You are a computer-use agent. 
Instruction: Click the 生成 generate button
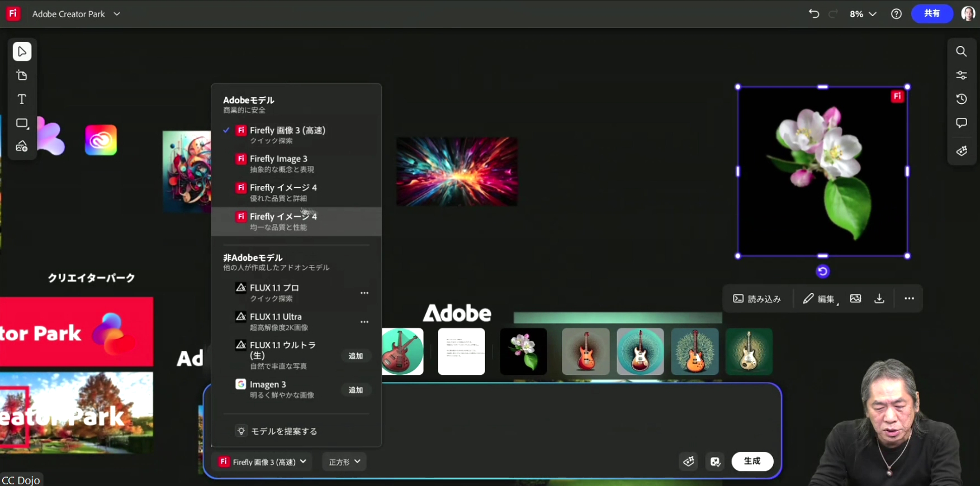[x=752, y=461]
